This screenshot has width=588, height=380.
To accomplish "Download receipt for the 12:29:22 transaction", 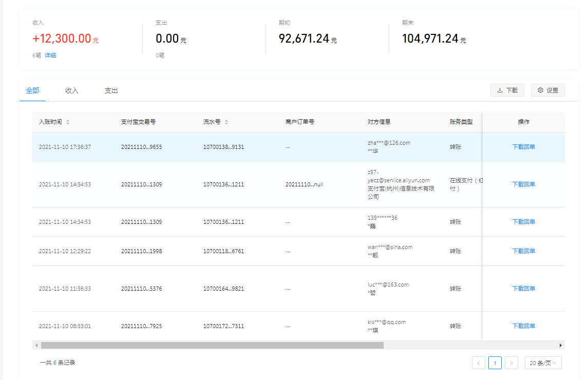I will (523, 251).
